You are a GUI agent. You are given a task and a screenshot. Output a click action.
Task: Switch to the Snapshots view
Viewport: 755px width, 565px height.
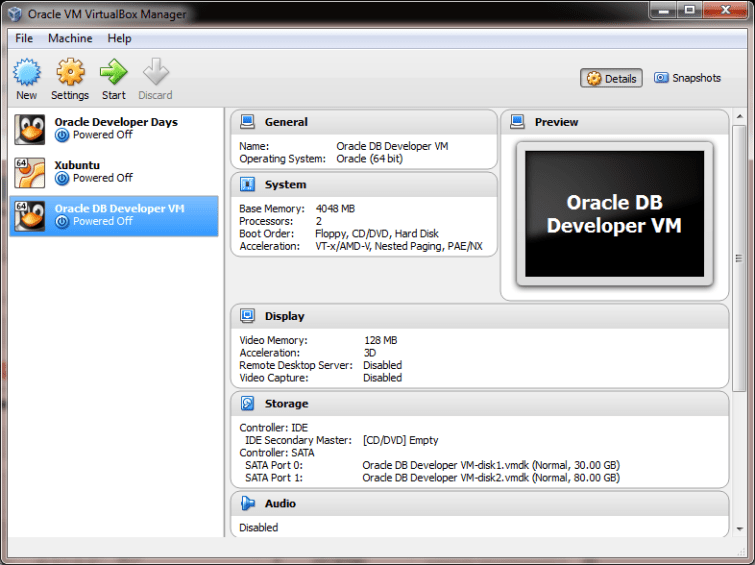[687, 78]
